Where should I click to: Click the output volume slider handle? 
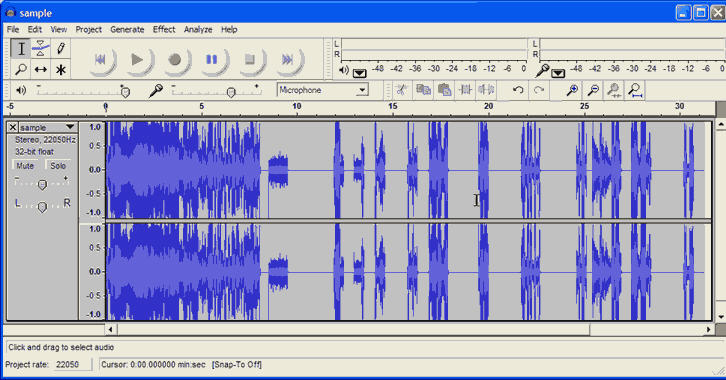click(125, 92)
